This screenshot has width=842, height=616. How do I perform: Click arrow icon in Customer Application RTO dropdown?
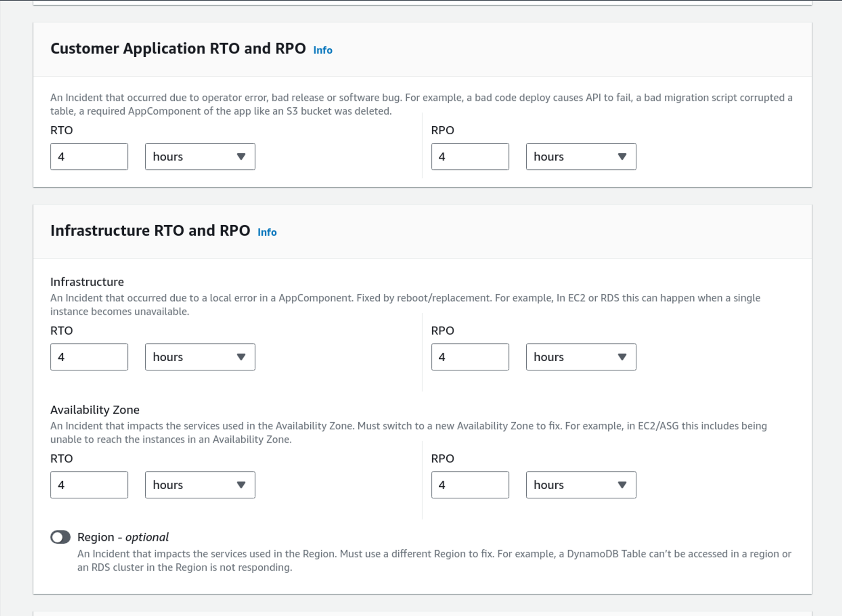[x=241, y=157]
